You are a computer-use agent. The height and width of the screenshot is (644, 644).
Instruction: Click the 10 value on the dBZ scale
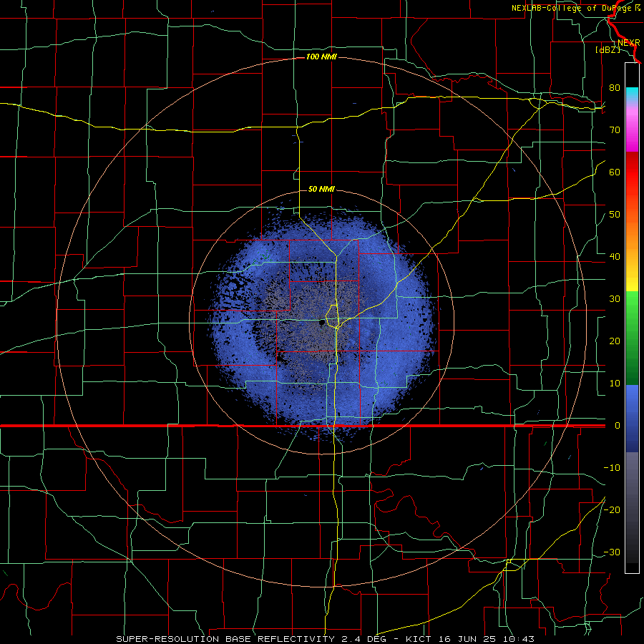click(x=615, y=384)
